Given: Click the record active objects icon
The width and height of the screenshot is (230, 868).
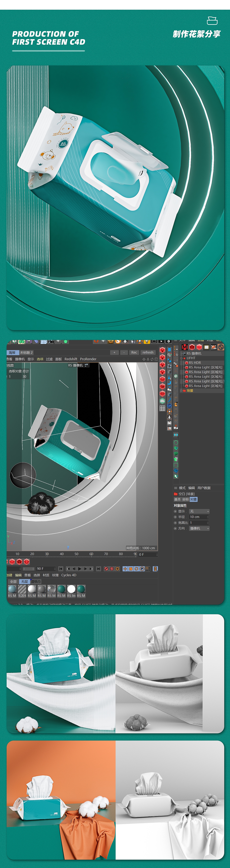Looking at the screenshot, I should click(x=106, y=569).
